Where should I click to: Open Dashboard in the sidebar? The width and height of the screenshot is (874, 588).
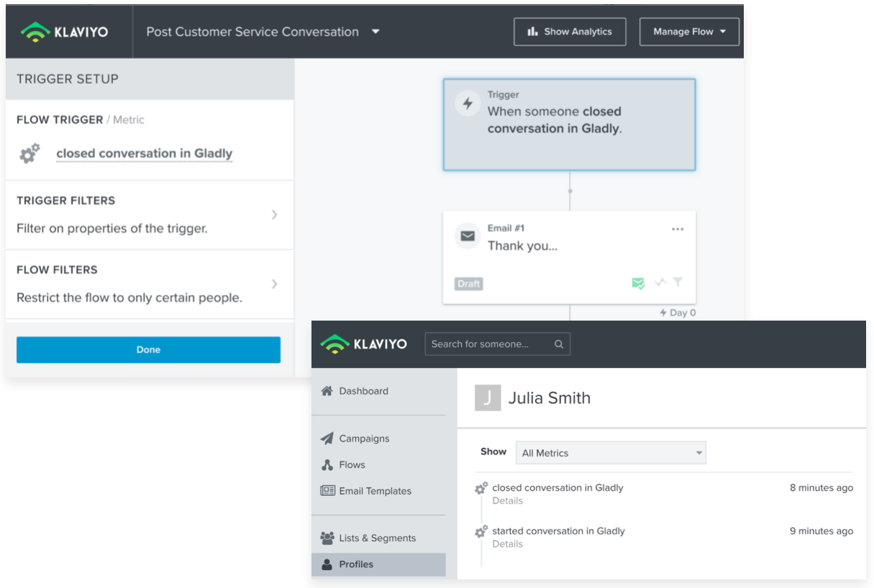(x=363, y=391)
